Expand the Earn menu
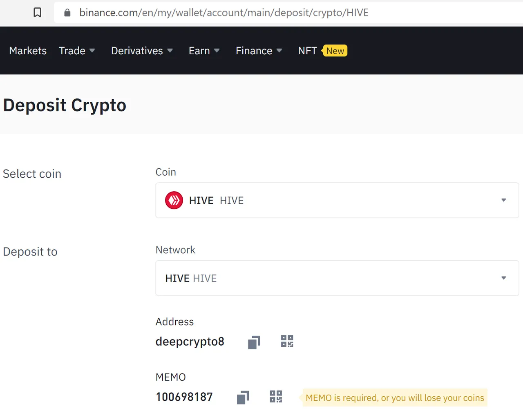 coord(204,51)
